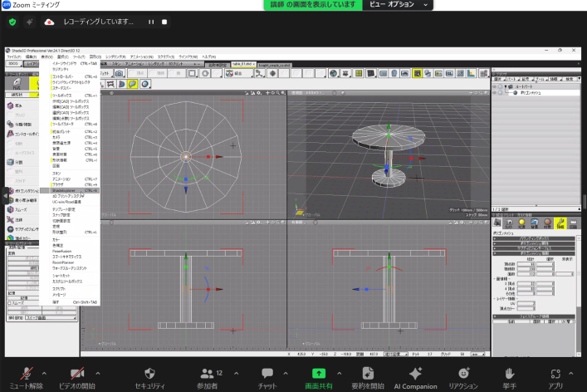The image size is (587, 392).
Task: Click the yellow highlighted browser toolbar icon
Action: 417,73
